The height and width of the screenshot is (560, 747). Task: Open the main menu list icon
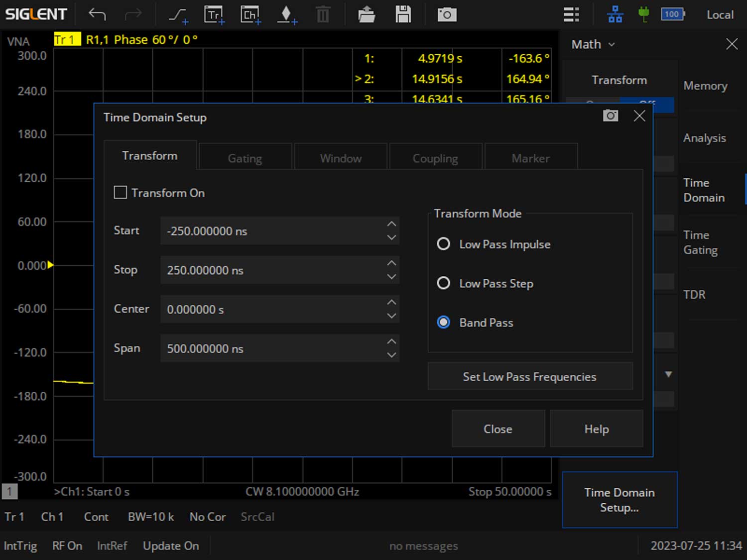coord(571,15)
